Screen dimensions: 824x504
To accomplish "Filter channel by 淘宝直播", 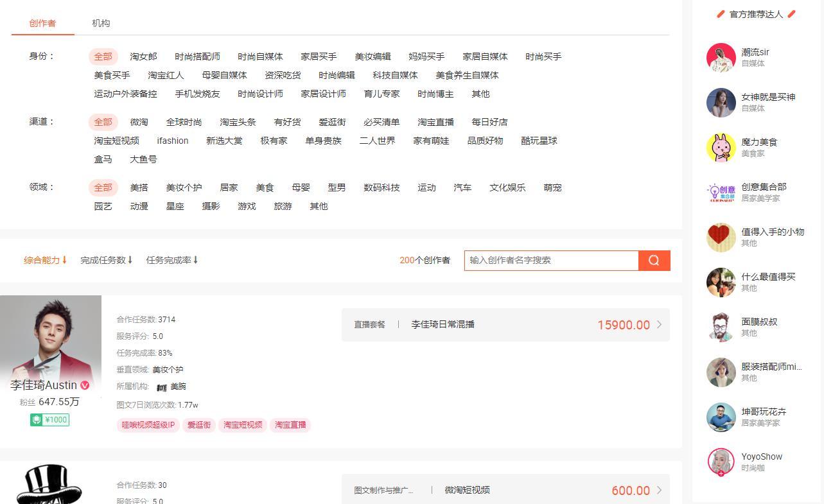I will [435, 122].
